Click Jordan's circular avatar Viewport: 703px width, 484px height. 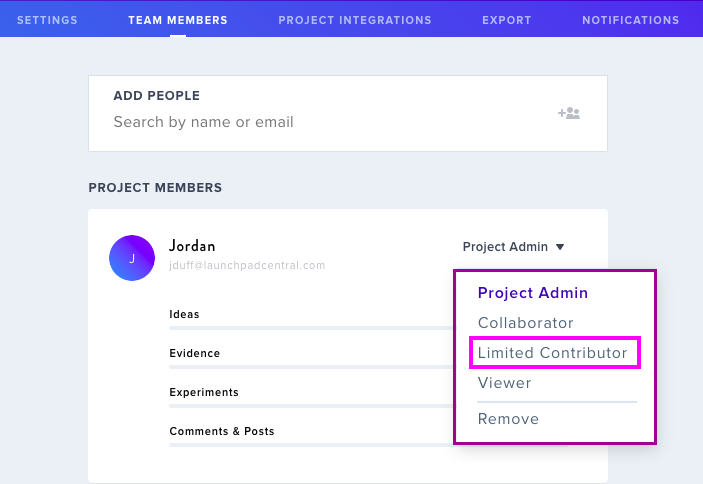pyautogui.click(x=132, y=258)
